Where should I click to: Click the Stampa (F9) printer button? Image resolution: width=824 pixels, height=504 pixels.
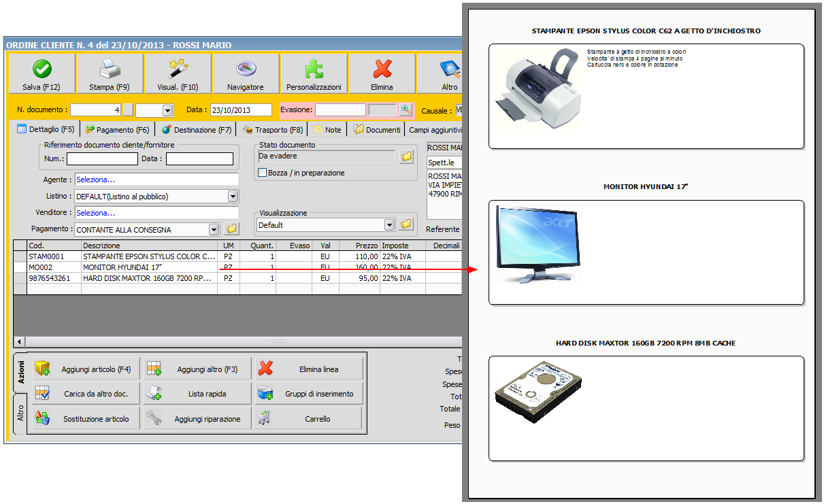tap(110, 73)
